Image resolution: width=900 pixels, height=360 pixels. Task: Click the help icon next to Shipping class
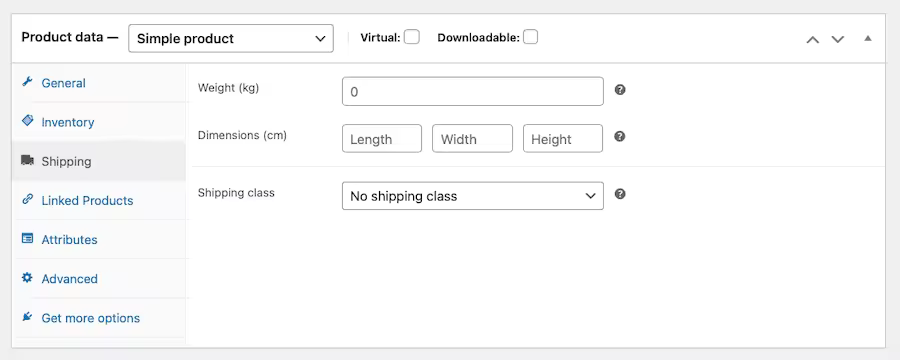click(620, 194)
